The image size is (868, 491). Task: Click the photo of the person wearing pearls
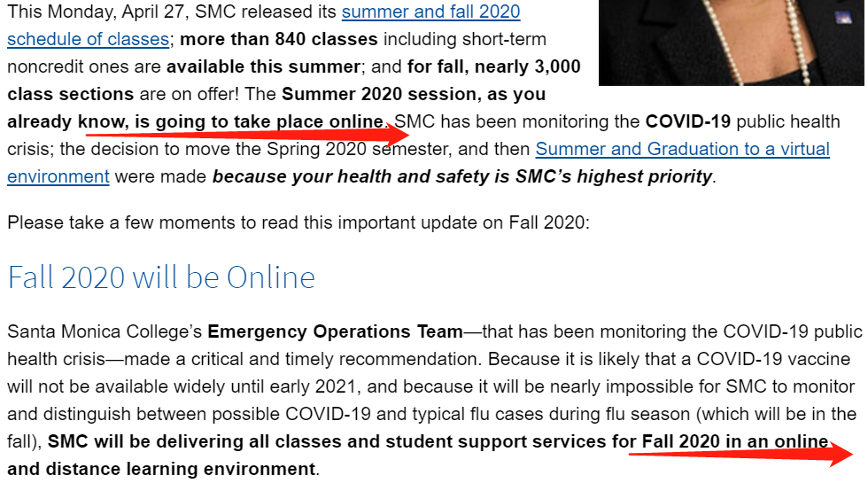point(731,43)
